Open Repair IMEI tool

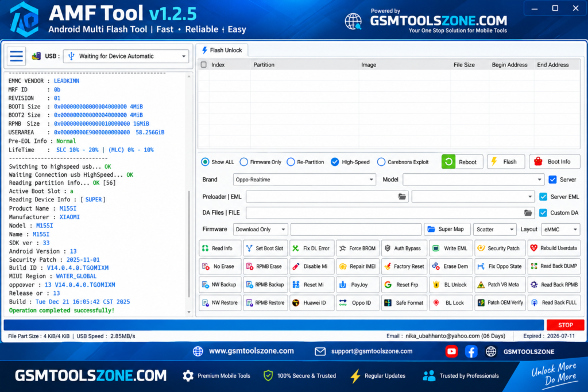[x=358, y=266]
